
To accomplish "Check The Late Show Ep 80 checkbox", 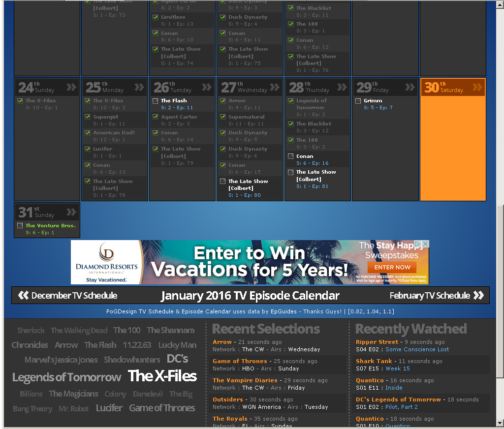I will tap(223, 181).
